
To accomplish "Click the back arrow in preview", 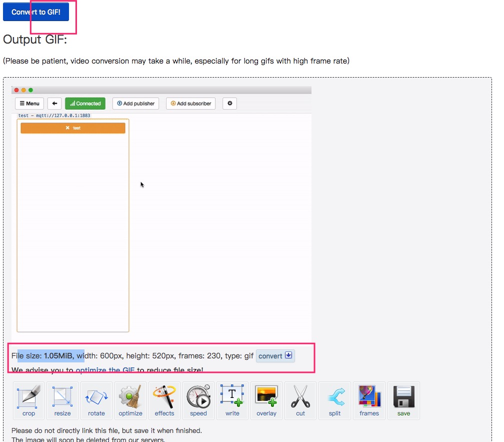I will pyautogui.click(x=54, y=103).
